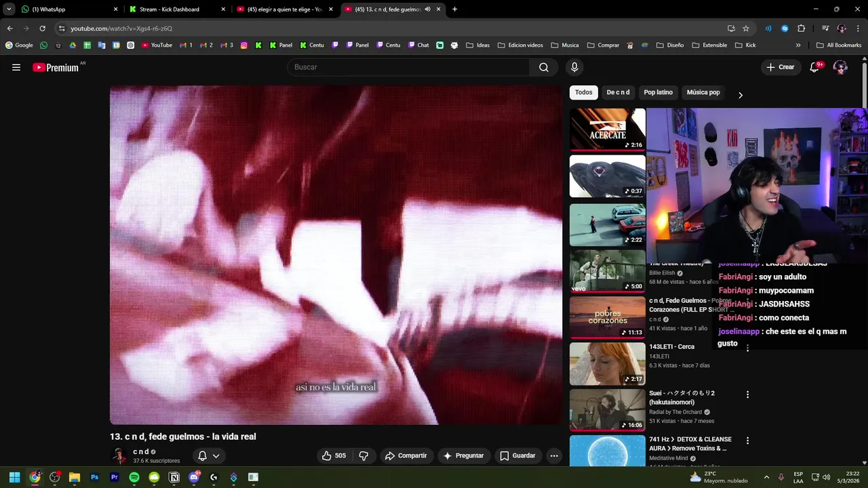Go to the YouTube Premium home logo
The image size is (868, 488).
point(56,67)
